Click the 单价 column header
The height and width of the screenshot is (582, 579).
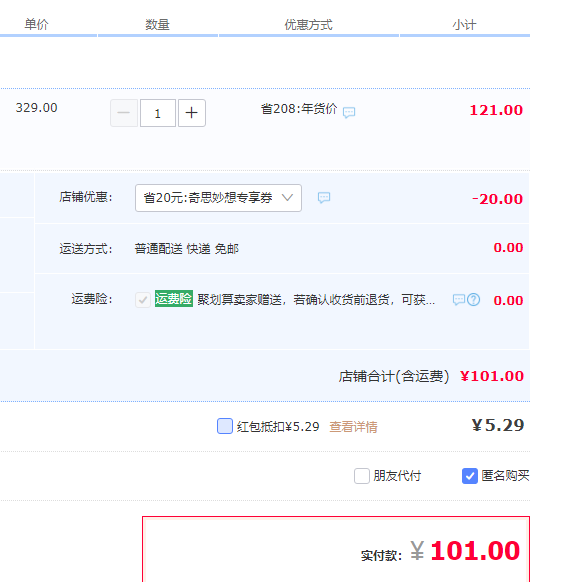coord(36,24)
